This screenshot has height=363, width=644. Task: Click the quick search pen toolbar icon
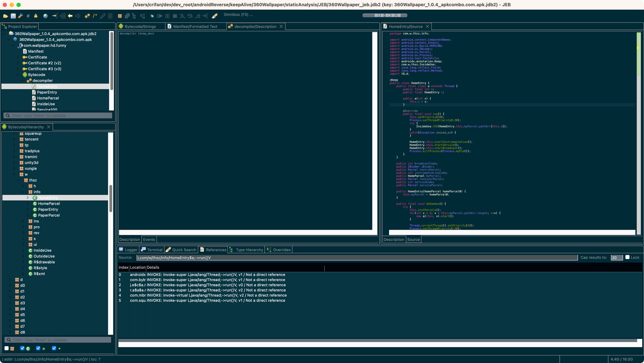coord(214,16)
